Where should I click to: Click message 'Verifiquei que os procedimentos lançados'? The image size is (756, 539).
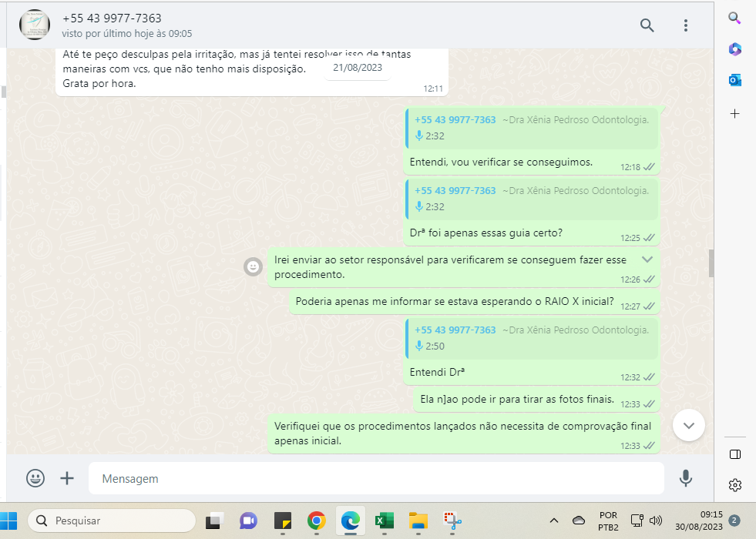pos(462,433)
